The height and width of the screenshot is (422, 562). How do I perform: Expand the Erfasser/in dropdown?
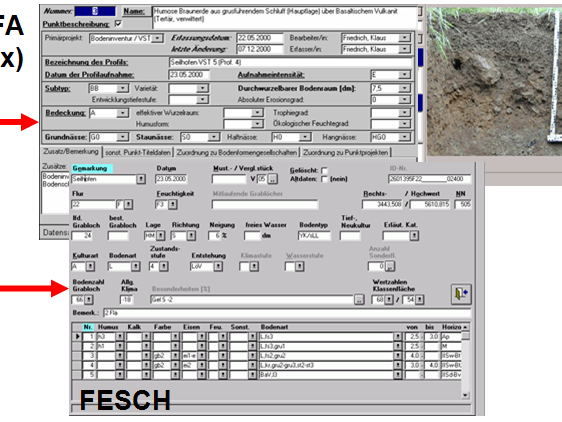[x=405, y=49]
